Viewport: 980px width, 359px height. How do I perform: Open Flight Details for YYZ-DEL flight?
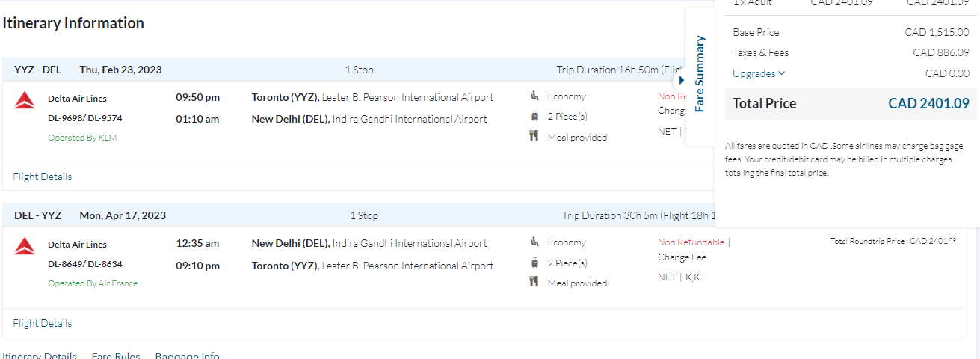coord(43,177)
